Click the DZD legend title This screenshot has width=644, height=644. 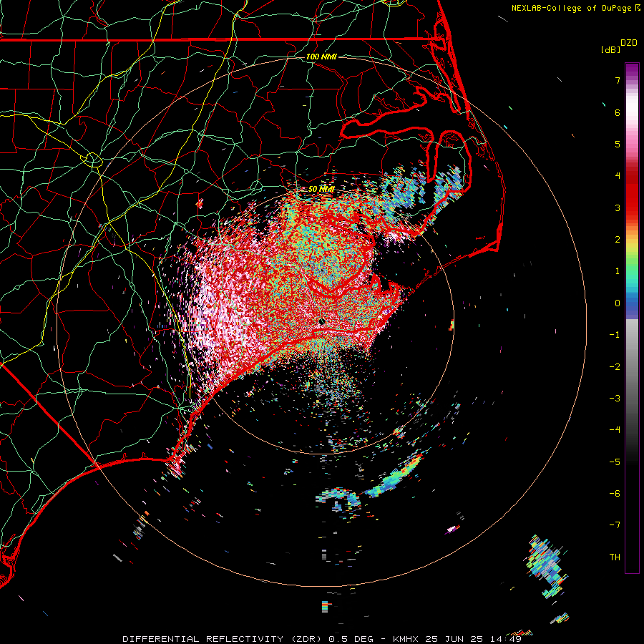(x=629, y=43)
